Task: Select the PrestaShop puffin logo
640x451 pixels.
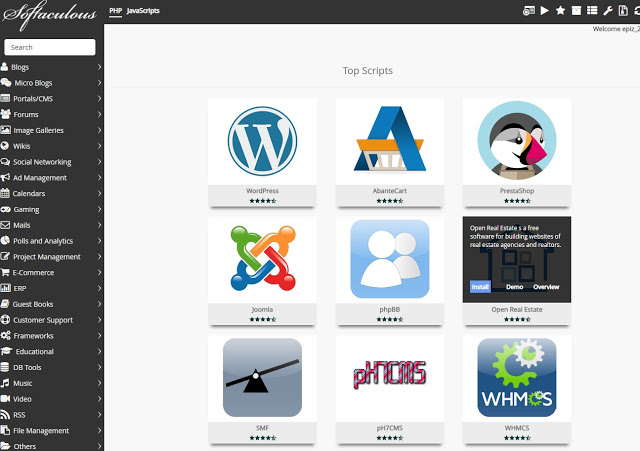Action: [x=517, y=141]
